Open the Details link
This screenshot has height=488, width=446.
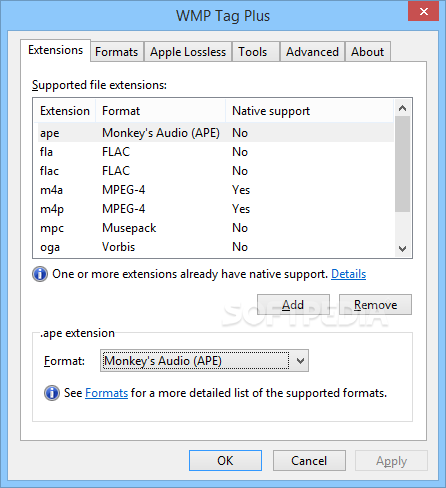pyautogui.click(x=349, y=274)
